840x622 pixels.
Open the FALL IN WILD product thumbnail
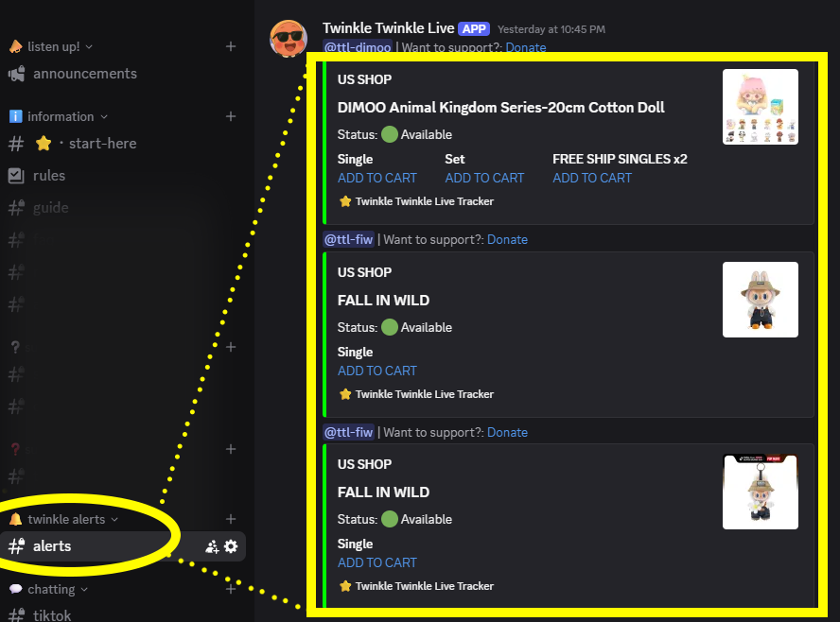pyautogui.click(x=760, y=300)
